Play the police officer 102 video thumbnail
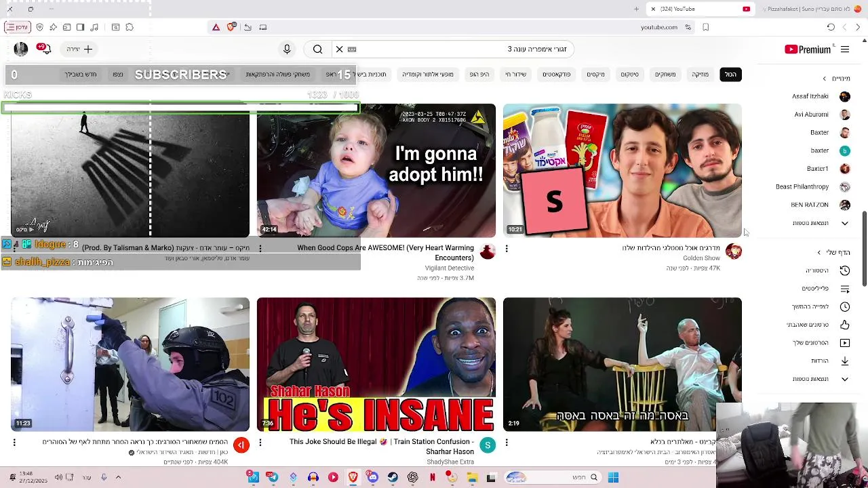The height and width of the screenshot is (488, 868). [130, 364]
